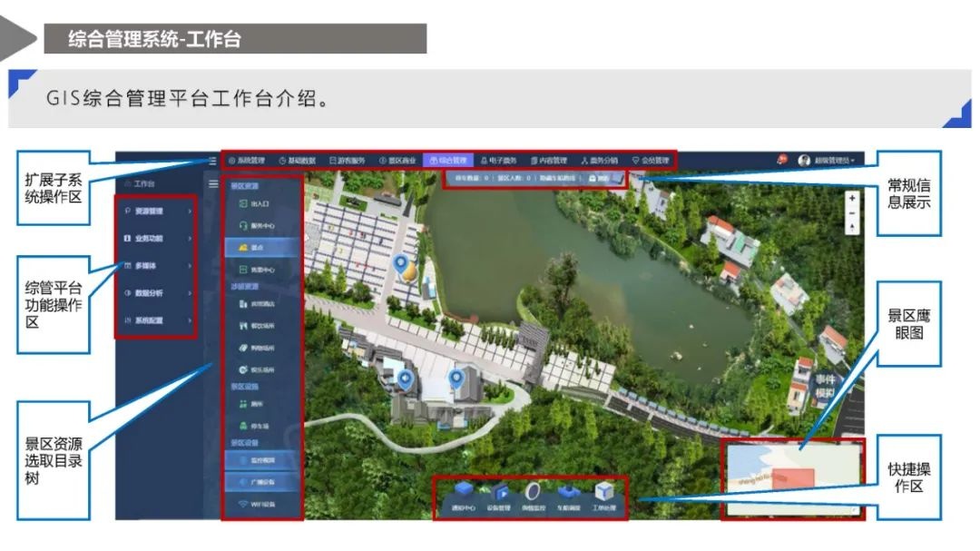Click the 服务中心 headset icon
The height and width of the screenshot is (551, 980).
coord(244,225)
